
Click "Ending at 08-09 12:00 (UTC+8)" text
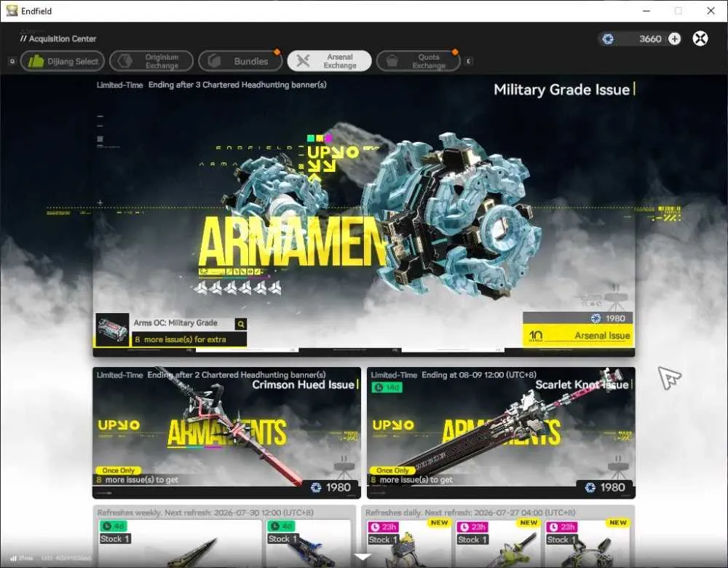[479, 375]
